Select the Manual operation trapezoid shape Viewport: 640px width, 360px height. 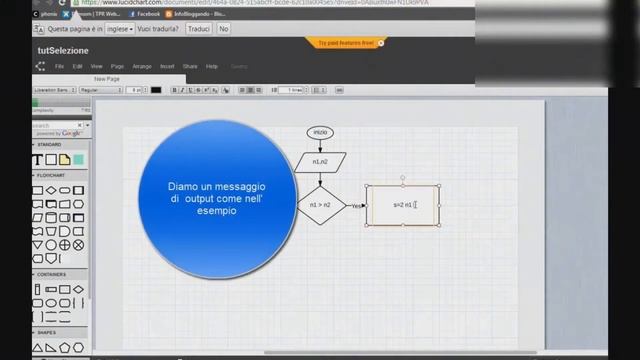[x=51, y=231]
